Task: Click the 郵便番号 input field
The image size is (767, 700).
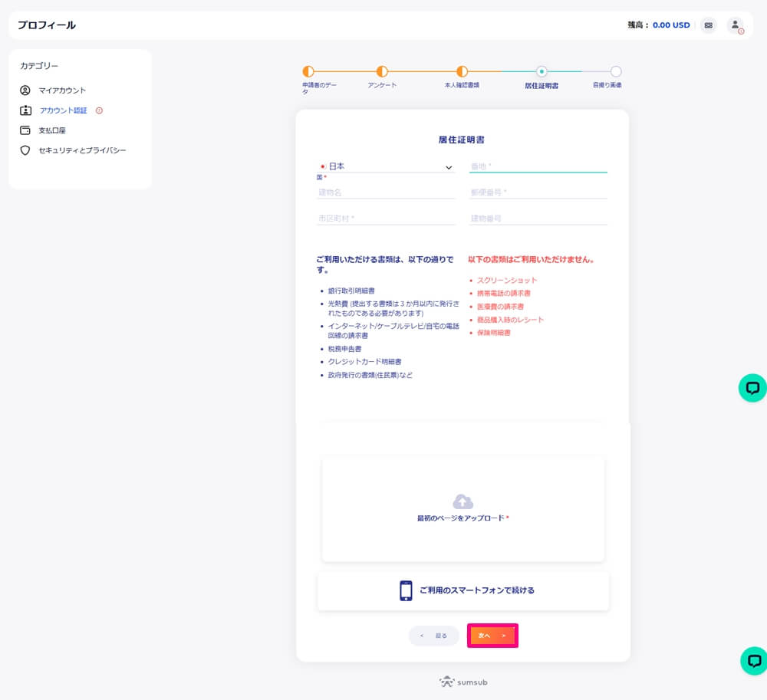Action: (538, 192)
